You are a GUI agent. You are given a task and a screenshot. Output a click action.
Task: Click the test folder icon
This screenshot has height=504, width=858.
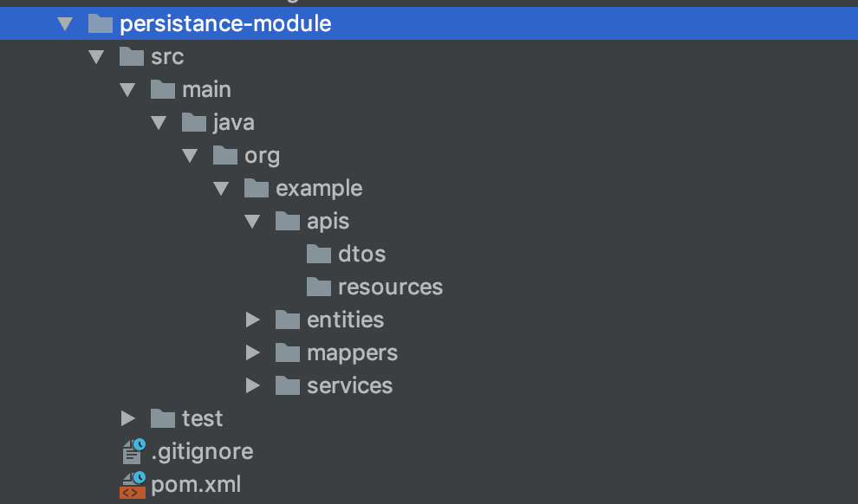163,418
